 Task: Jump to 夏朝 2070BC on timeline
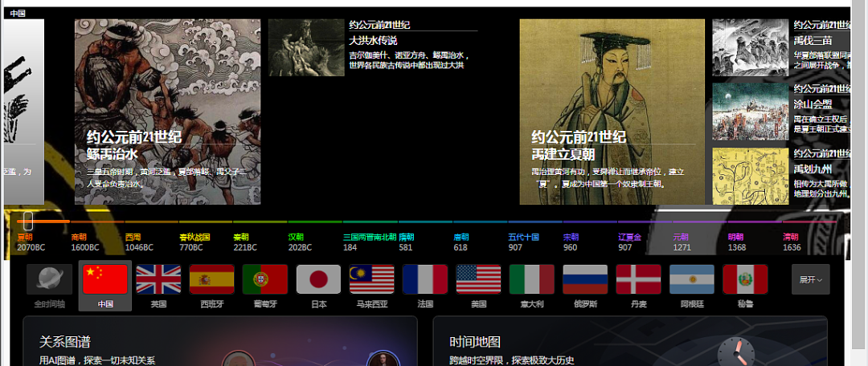31,242
